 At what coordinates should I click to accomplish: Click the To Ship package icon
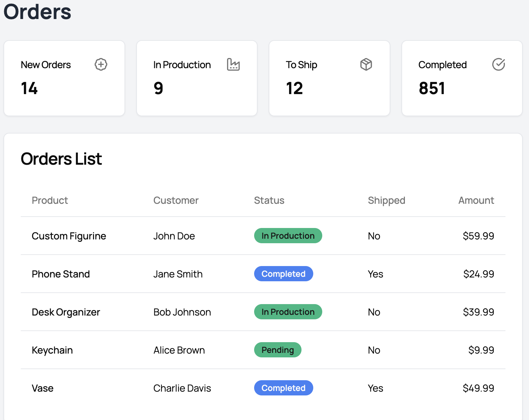(x=366, y=64)
